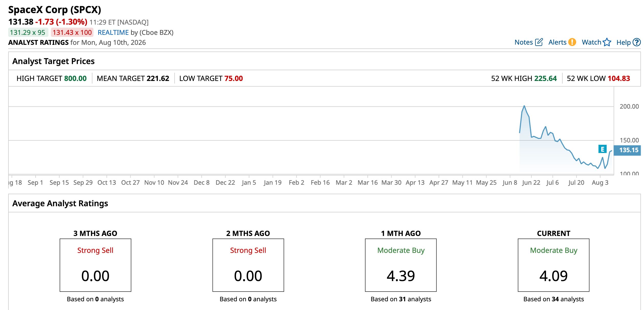Click the Aug 3 date on chart axis
Viewport: 644px width, 310px height.
coord(600,183)
